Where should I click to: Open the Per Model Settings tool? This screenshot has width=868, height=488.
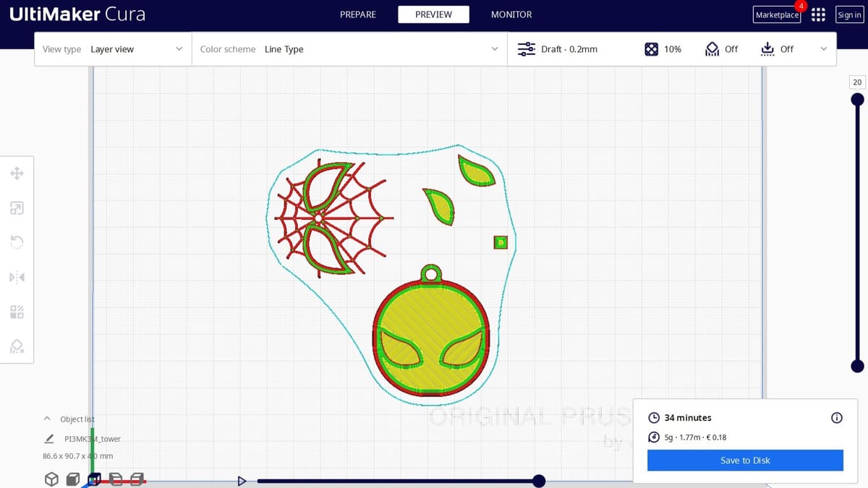(17, 312)
